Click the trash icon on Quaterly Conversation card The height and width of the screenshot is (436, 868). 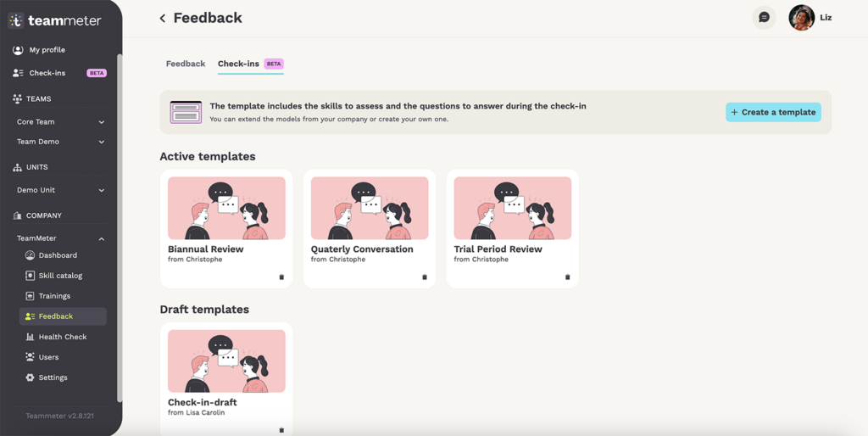[425, 277]
